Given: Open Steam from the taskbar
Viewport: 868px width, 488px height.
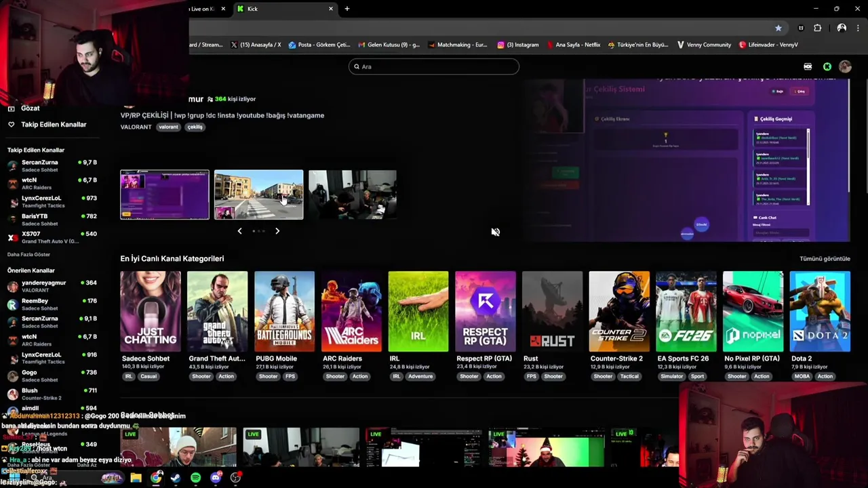Looking at the screenshot, I should point(176,478).
